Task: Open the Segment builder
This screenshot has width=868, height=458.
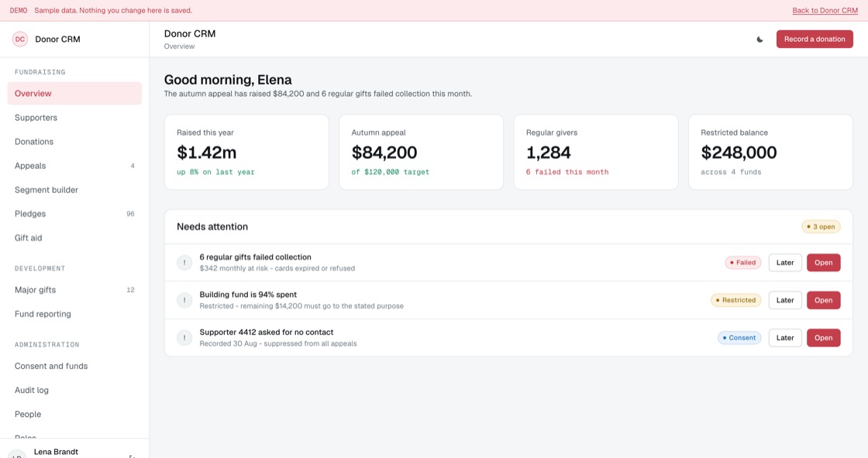Action: 74,190
